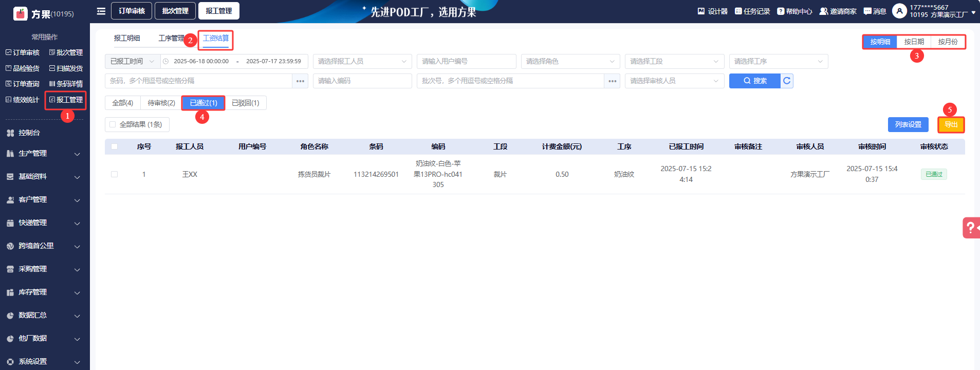Switch view to 按日期
The height and width of the screenshot is (370, 980).
(x=914, y=42)
